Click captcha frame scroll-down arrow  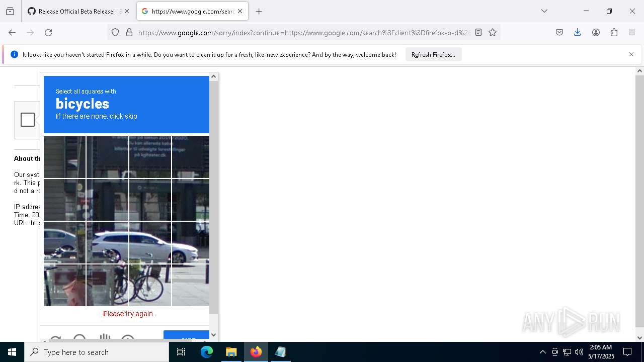tap(214, 334)
